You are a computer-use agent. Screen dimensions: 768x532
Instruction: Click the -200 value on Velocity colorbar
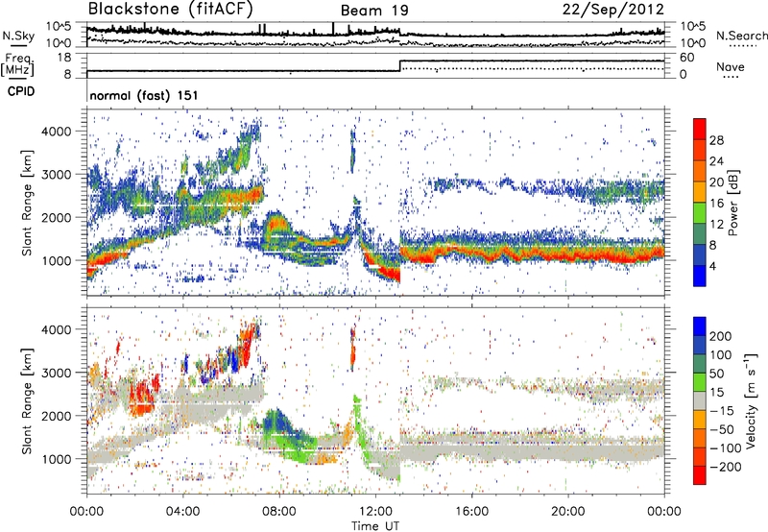(725, 467)
